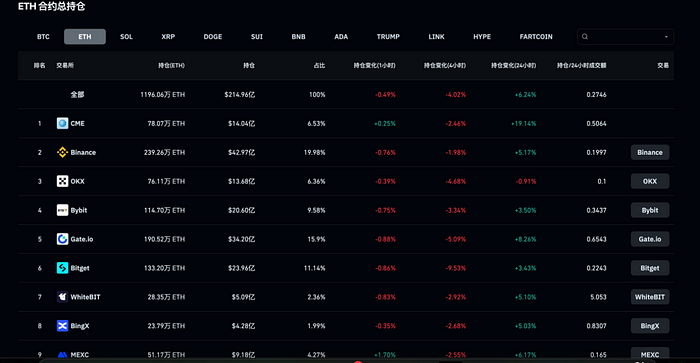Sort by 占比 column header
Image resolution: width=700 pixels, height=363 pixels.
pos(319,66)
